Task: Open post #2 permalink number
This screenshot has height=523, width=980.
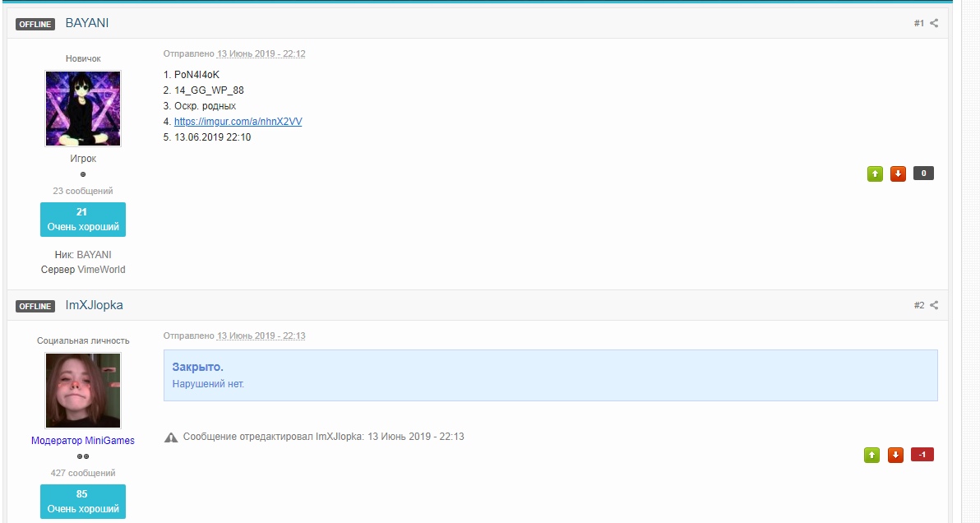Action: (919, 305)
